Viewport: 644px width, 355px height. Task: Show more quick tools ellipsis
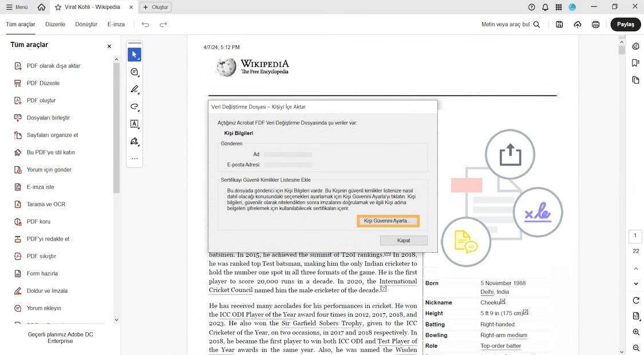(135, 159)
